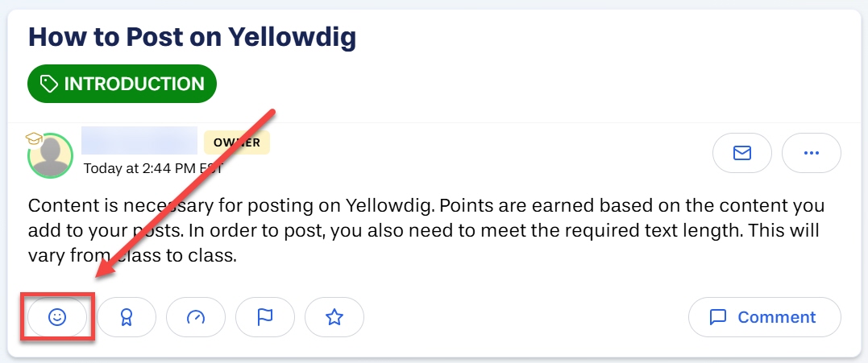The width and height of the screenshot is (868, 363).
Task: Flag this post with flag icon
Action: click(265, 317)
